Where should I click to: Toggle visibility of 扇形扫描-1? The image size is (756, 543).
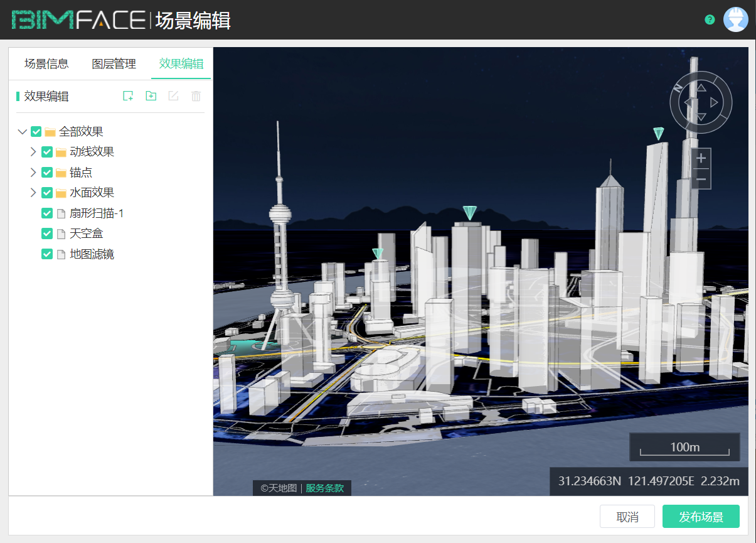point(46,213)
